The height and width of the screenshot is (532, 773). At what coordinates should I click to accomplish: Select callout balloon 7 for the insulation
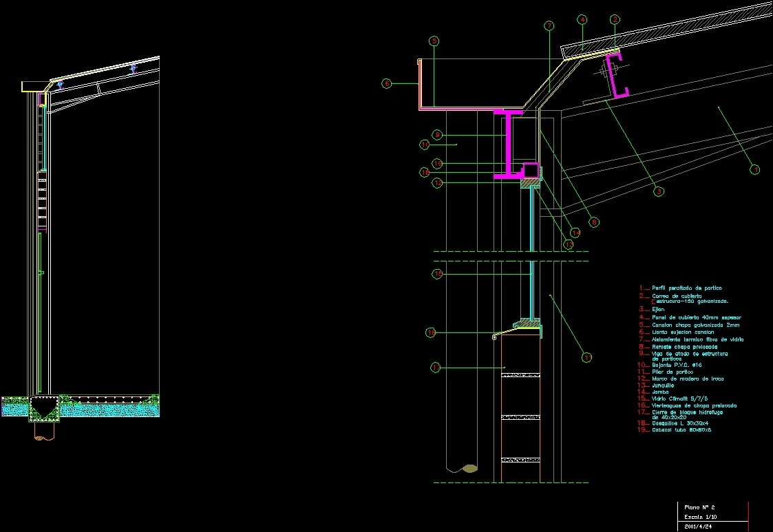point(549,26)
